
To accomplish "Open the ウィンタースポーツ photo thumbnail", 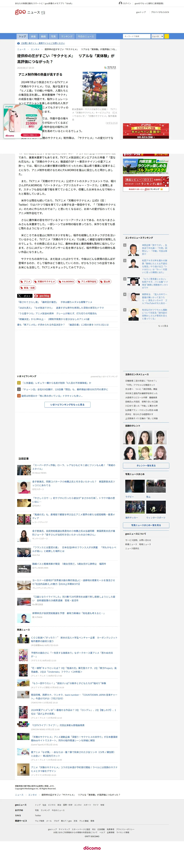I will coord(156,507).
